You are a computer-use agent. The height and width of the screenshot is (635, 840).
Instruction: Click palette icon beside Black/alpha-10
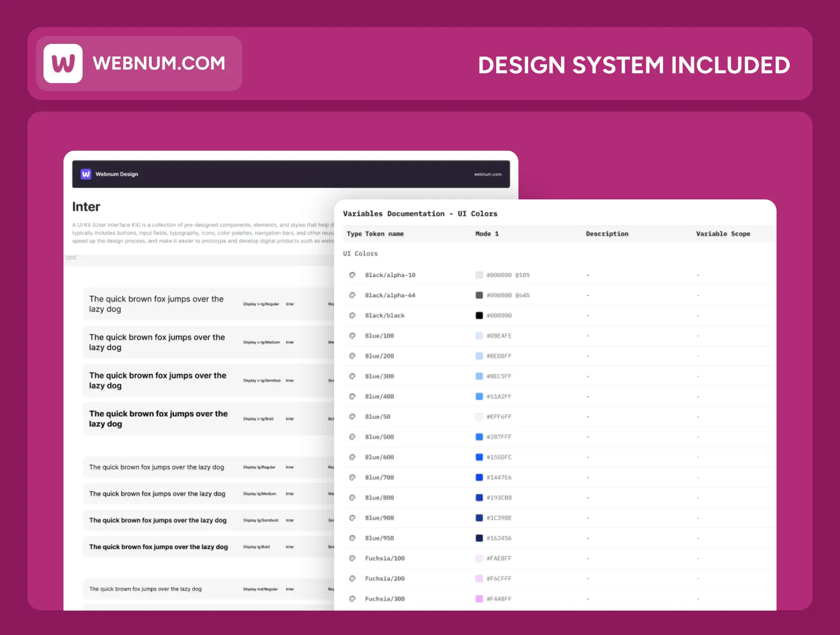click(352, 275)
